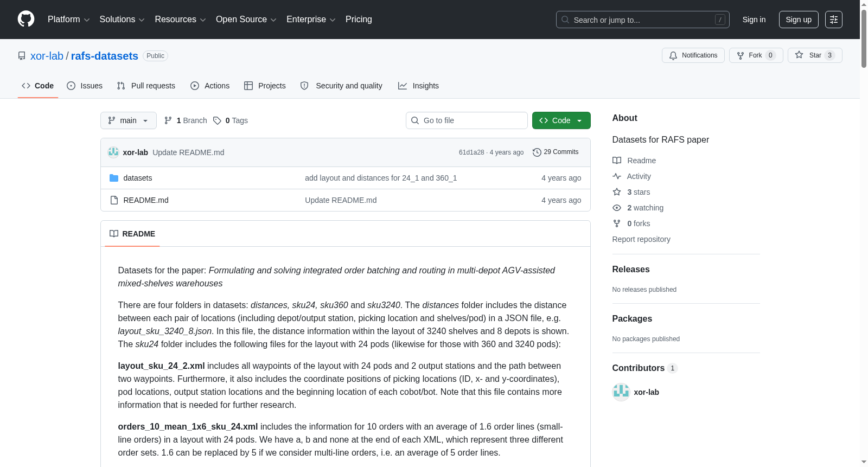Click the README.md file icon
Screen dimensions: 868x467
pyautogui.click(x=114, y=200)
